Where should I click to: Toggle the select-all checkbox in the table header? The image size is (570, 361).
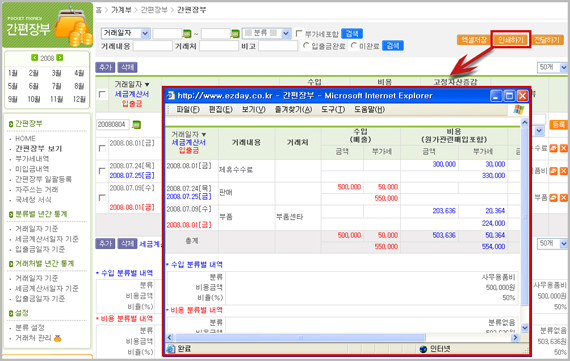[102, 95]
